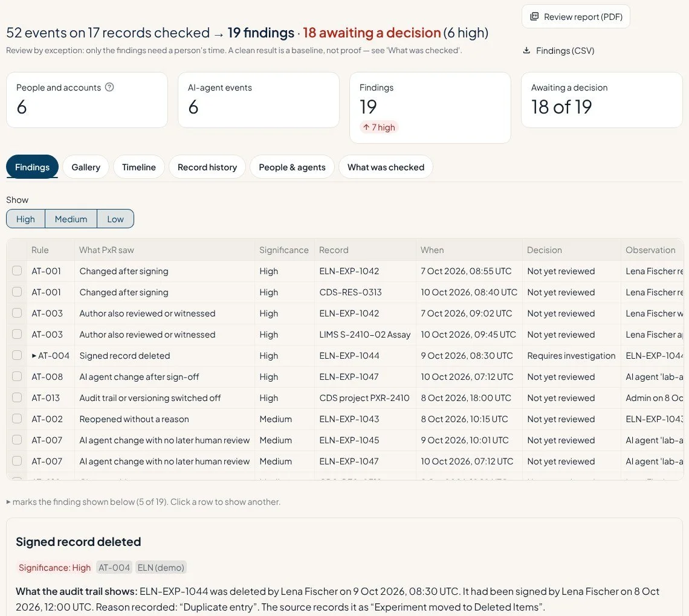Image resolution: width=689 pixels, height=616 pixels.
Task: Toggle the High significance filter
Action: pyautogui.click(x=25, y=219)
